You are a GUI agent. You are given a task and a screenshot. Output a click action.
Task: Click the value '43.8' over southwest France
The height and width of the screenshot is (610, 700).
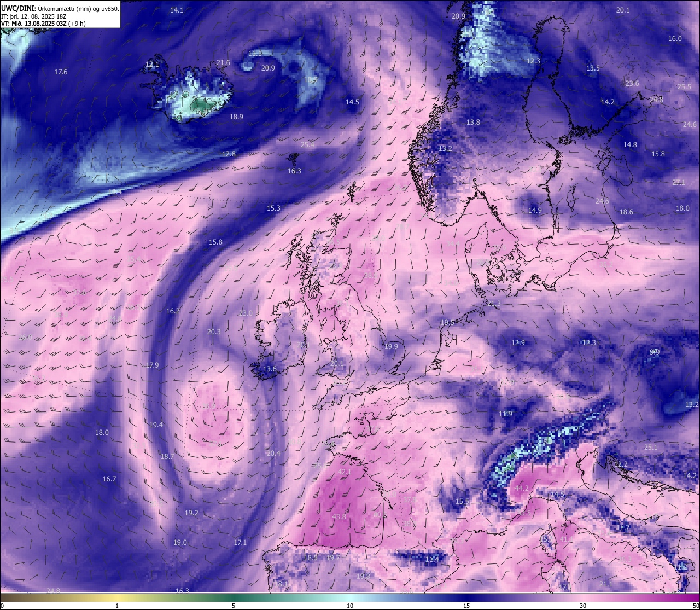pyautogui.click(x=339, y=517)
